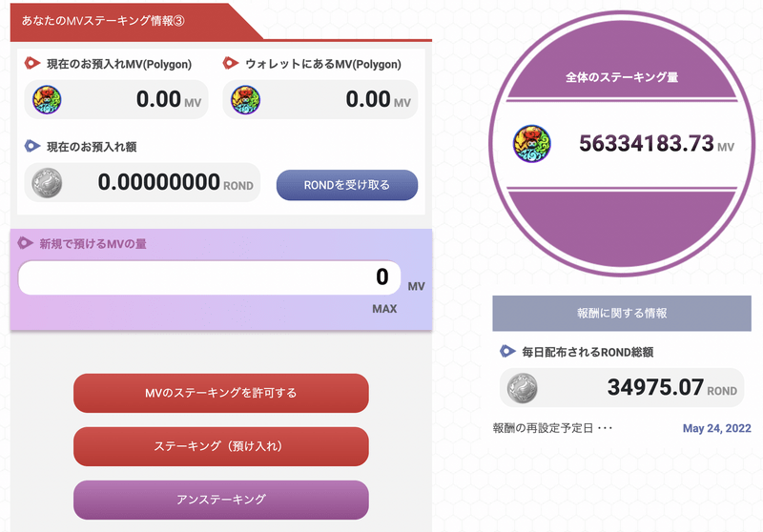Screen dimensions: 763x532
Task: Click red tag icon next to 現在のお預入れMV
Action: [x=31, y=64]
